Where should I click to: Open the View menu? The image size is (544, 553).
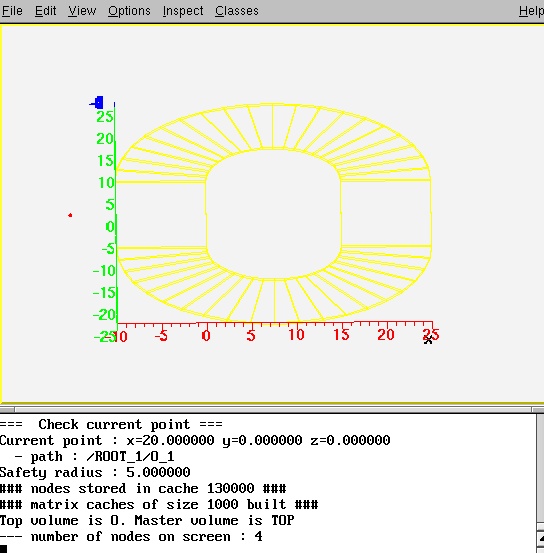(x=82, y=11)
